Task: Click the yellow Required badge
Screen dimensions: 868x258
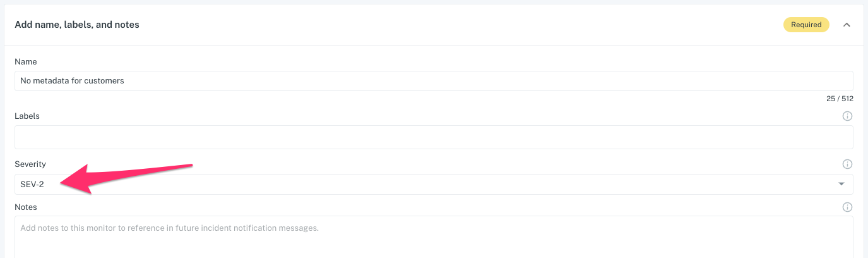Action: (x=806, y=25)
